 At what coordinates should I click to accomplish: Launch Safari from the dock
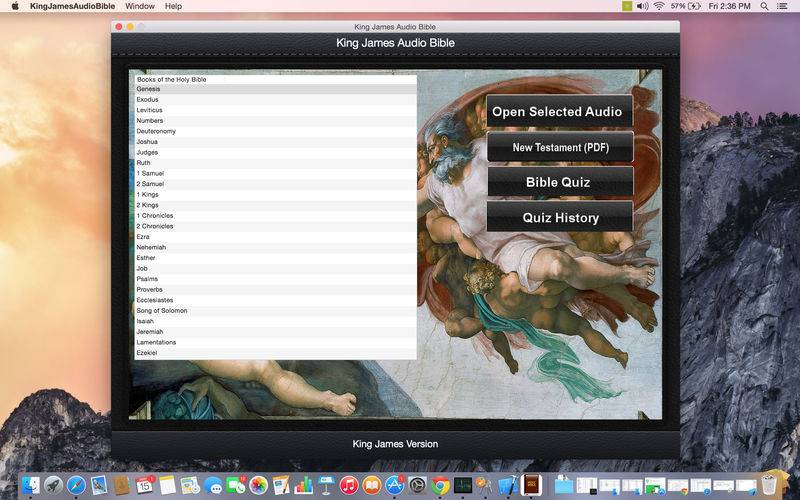[x=75, y=485]
